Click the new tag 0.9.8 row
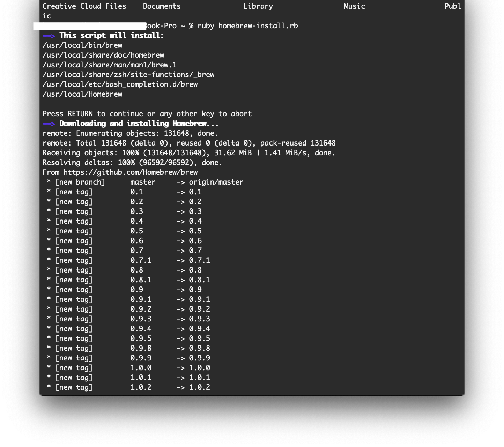The image size is (504, 447). (128, 348)
